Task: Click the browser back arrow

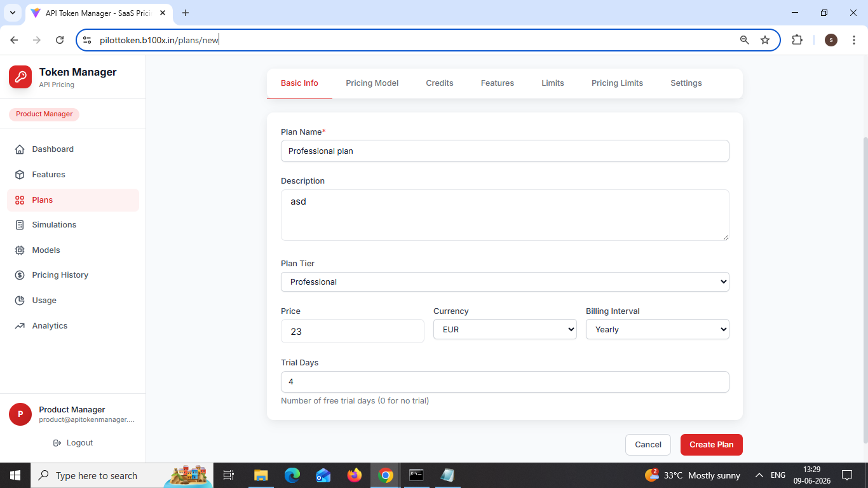Action: [x=15, y=40]
